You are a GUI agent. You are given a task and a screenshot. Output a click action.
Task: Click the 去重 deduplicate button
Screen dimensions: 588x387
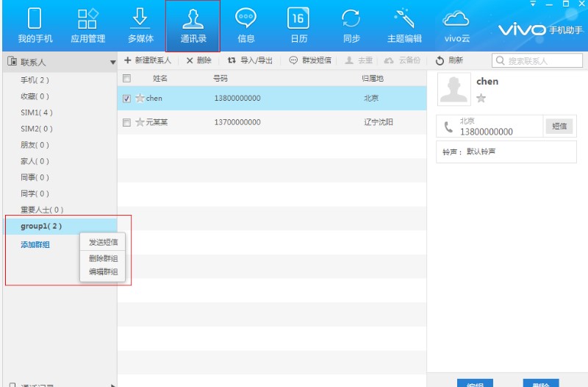coord(359,60)
